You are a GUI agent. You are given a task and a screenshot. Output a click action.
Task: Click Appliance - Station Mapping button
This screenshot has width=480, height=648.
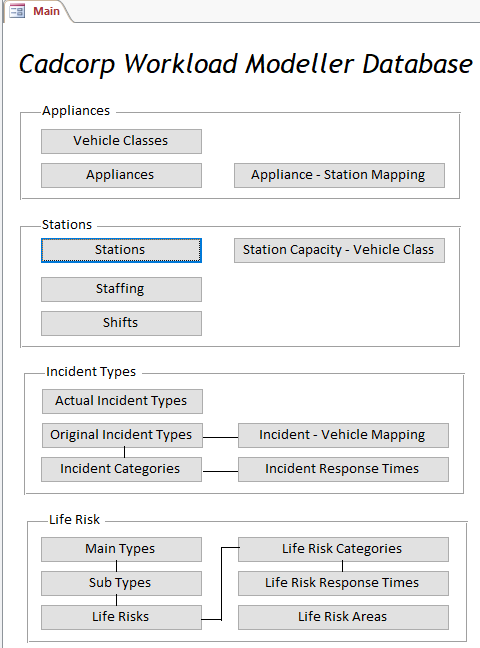(339, 175)
